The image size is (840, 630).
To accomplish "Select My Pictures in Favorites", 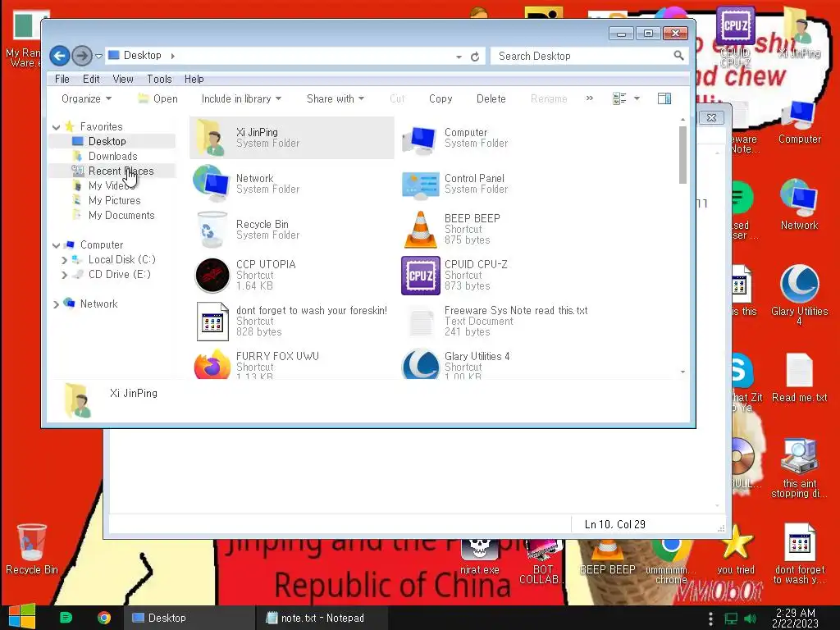I will 114,200.
